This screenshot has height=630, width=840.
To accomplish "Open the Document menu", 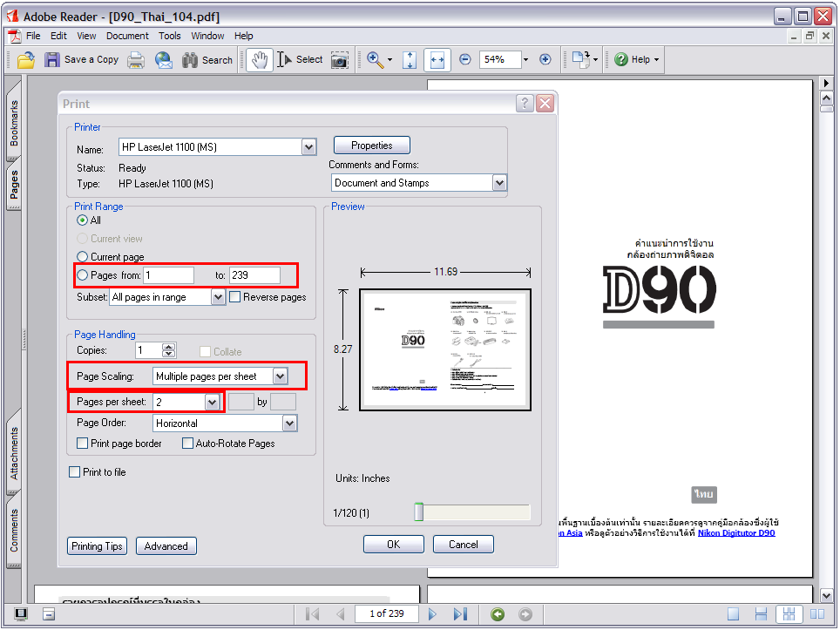I will coord(127,36).
